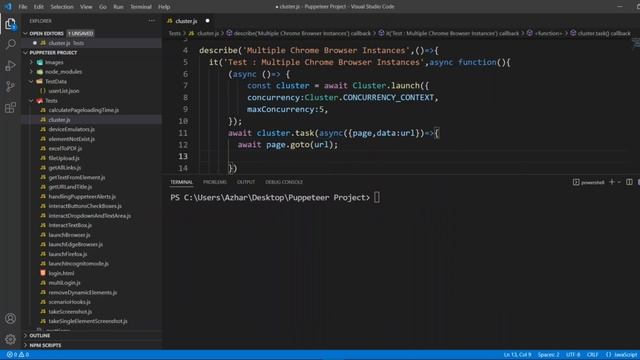Collapse the TestData folder
Image resolution: width=640 pixels, height=360 pixels.
56,82
